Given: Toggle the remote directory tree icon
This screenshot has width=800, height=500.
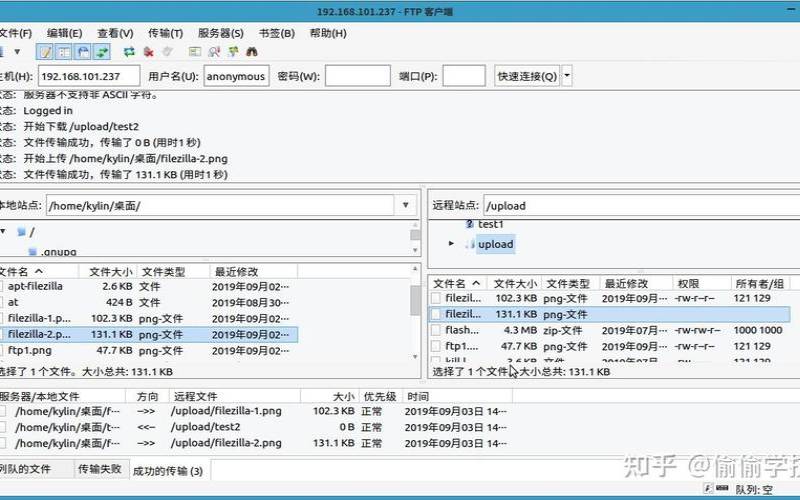Looking at the screenshot, I should [x=83, y=52].
